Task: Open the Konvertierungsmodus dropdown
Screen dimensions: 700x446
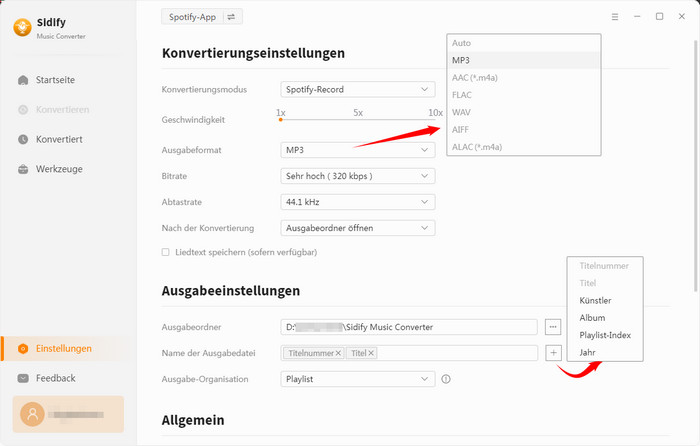Action: 358,89
